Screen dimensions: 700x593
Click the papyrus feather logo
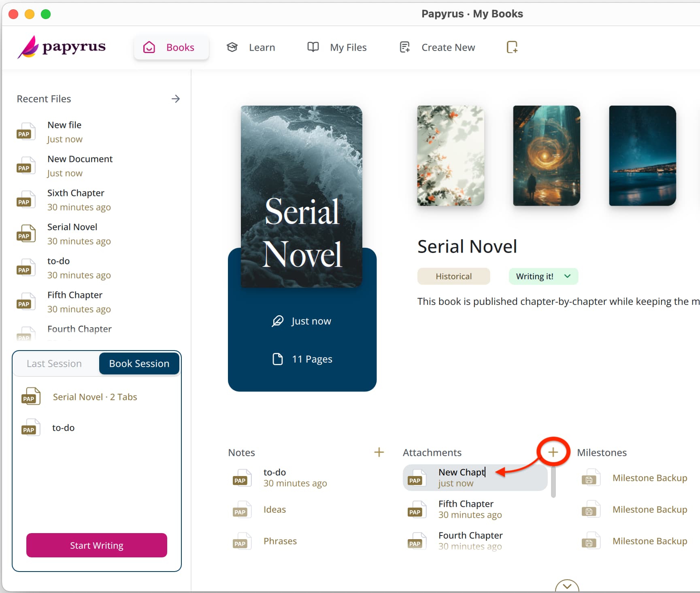[28, 47]
